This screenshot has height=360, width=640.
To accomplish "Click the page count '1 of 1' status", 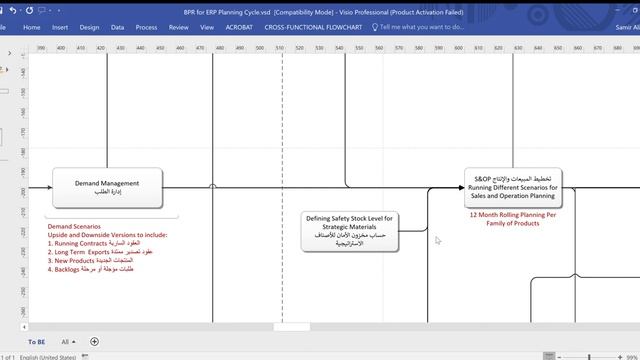I will click(x=7, y=357).
